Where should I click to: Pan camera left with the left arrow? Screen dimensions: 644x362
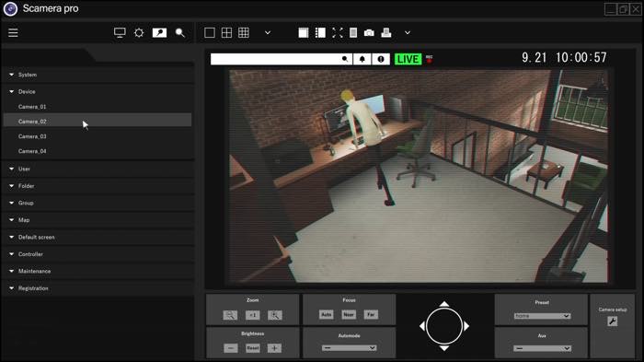[422, 326]
